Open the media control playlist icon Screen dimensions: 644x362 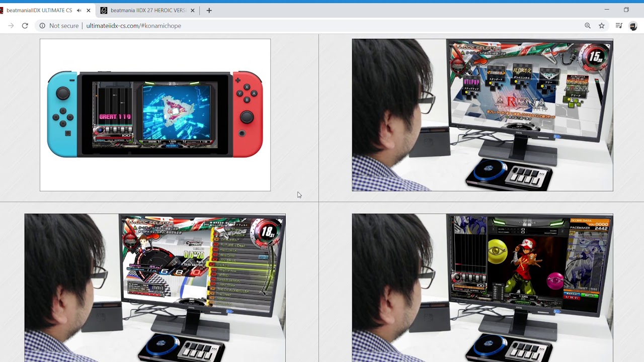point(619,26)
